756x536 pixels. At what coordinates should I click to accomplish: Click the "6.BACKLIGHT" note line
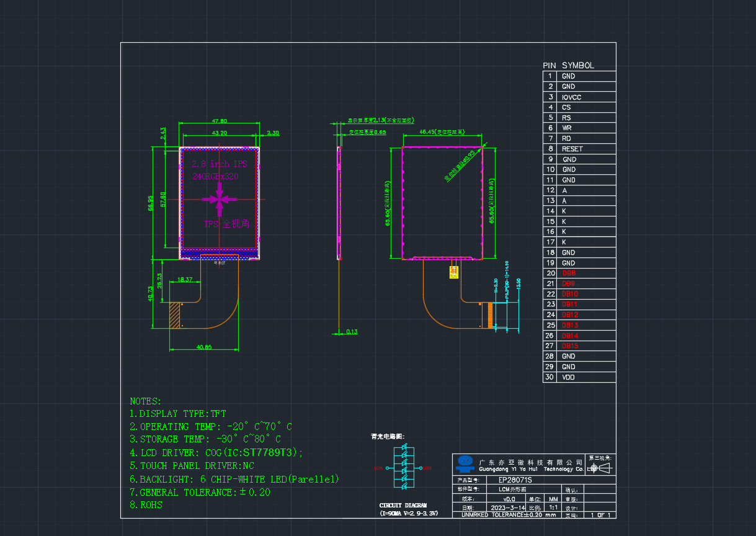[234, 479]
